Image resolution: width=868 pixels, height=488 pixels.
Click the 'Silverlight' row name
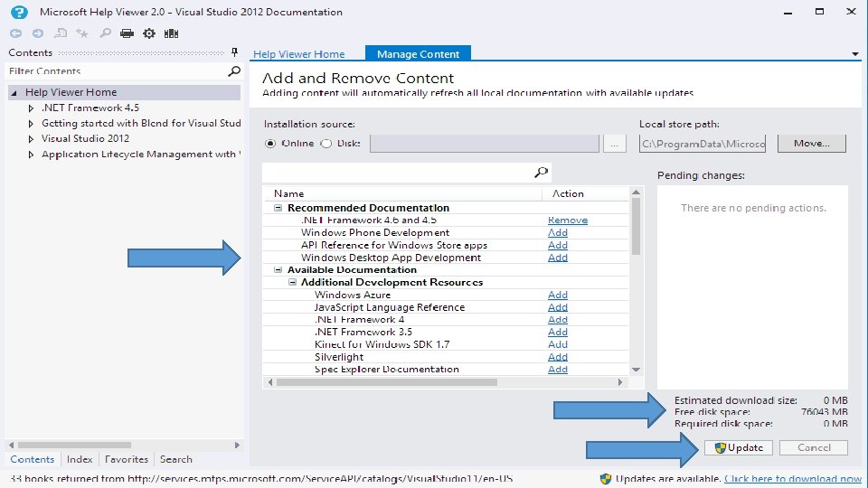pyautogui.click(x=339, y=357)
